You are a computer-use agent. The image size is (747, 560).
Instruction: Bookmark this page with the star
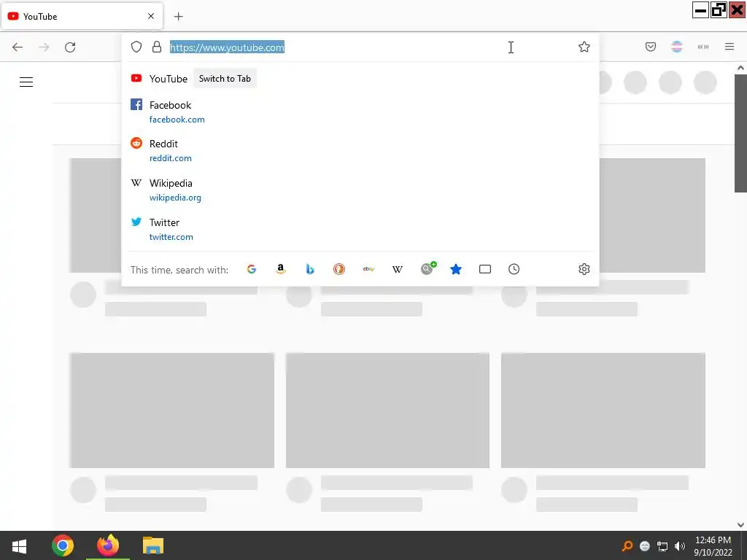coord(584,47)
